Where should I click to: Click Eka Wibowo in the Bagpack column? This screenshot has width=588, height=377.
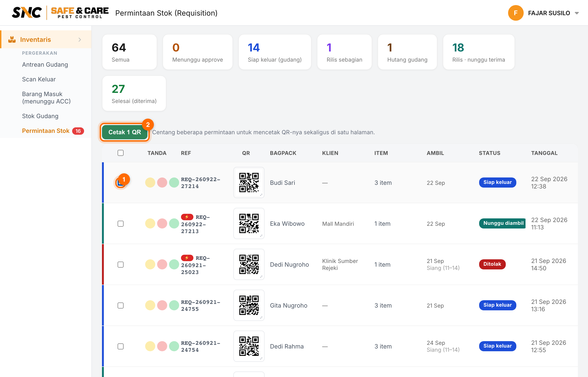coord(287,224)
